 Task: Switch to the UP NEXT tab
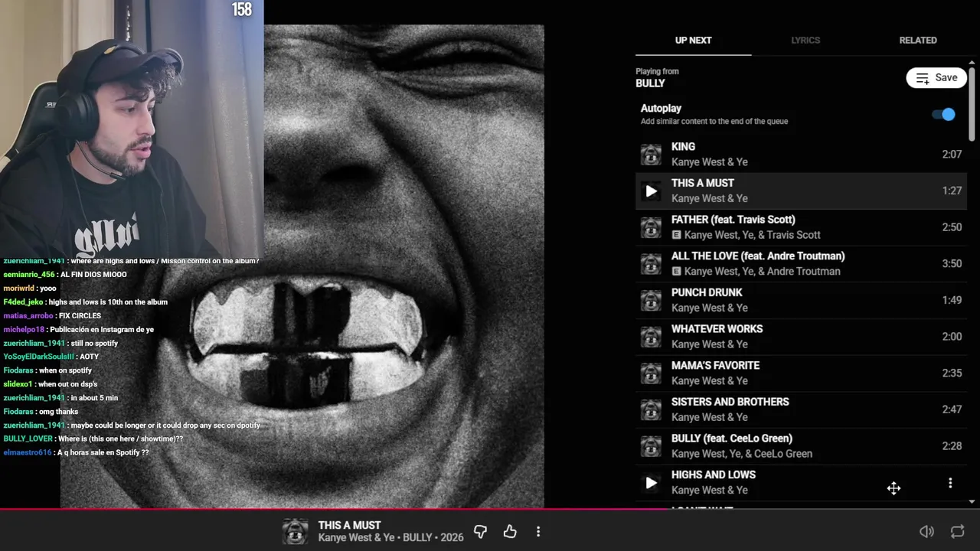[693, 41]
